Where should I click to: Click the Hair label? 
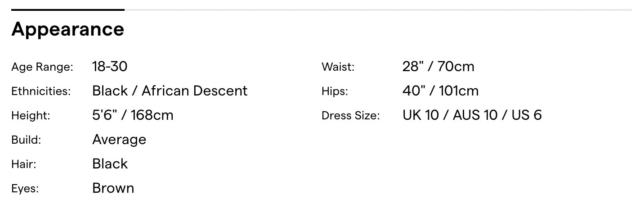click(x=23, y=164)
